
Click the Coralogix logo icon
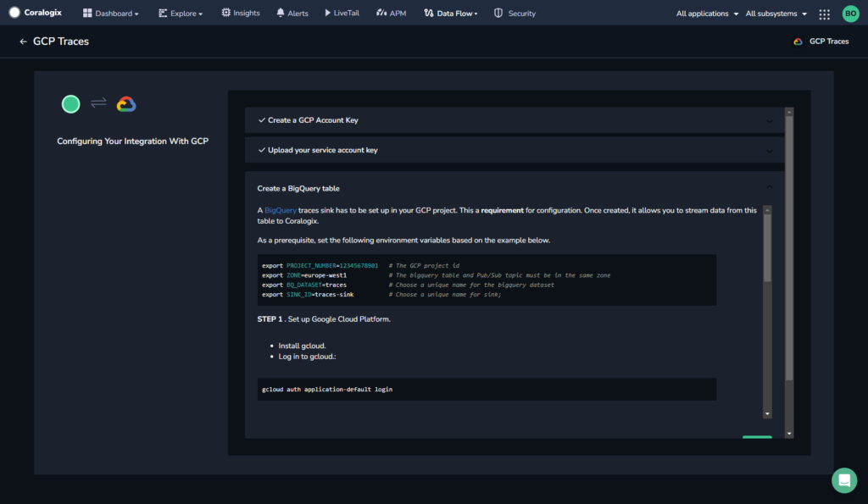pos(14,12)
